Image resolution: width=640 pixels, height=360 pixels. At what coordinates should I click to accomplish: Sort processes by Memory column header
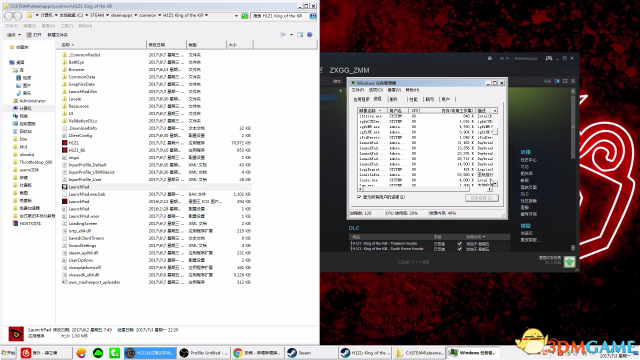point(447,111)
